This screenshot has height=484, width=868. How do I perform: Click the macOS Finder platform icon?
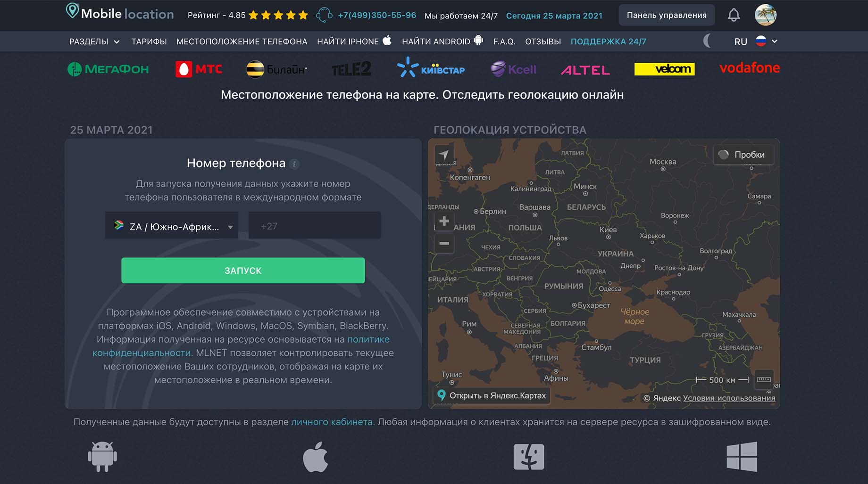(529, 457)
